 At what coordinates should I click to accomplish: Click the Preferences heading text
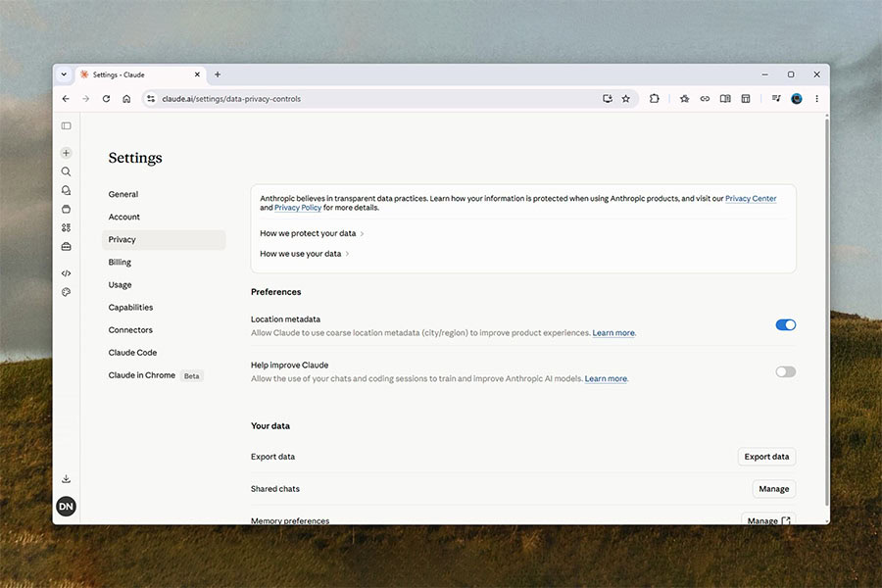(275, 292)
